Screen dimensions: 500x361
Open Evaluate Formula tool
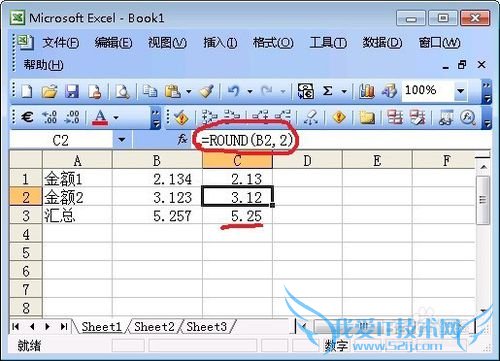[x=468, y=117]
